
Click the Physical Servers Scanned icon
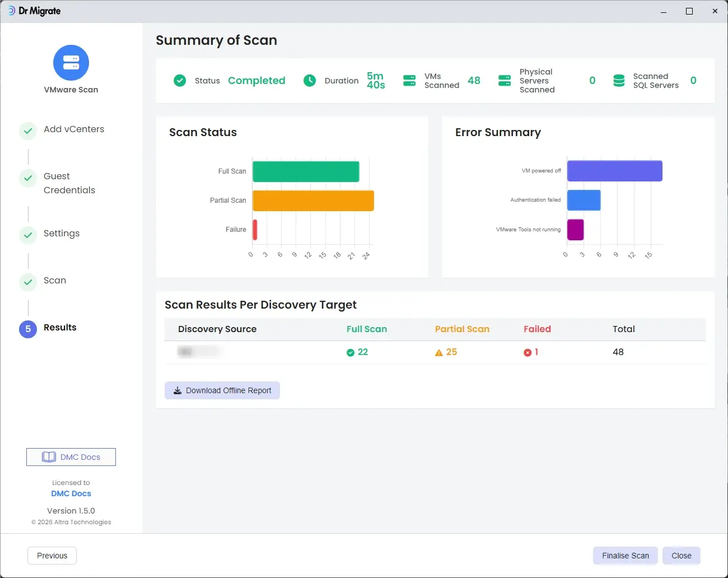505,81
